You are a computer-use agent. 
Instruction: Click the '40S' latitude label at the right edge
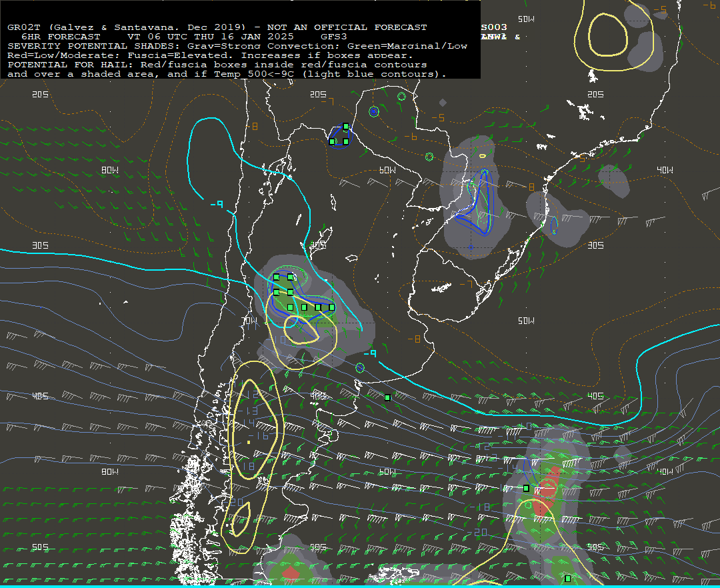pos(595,396)
